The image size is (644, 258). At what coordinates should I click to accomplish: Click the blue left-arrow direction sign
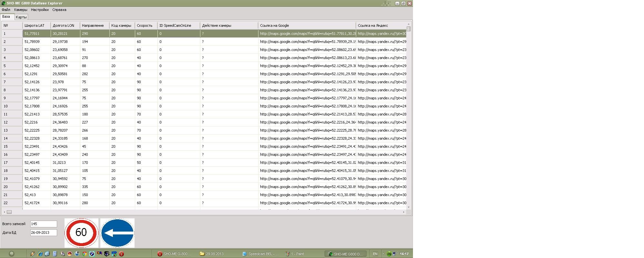117,233
